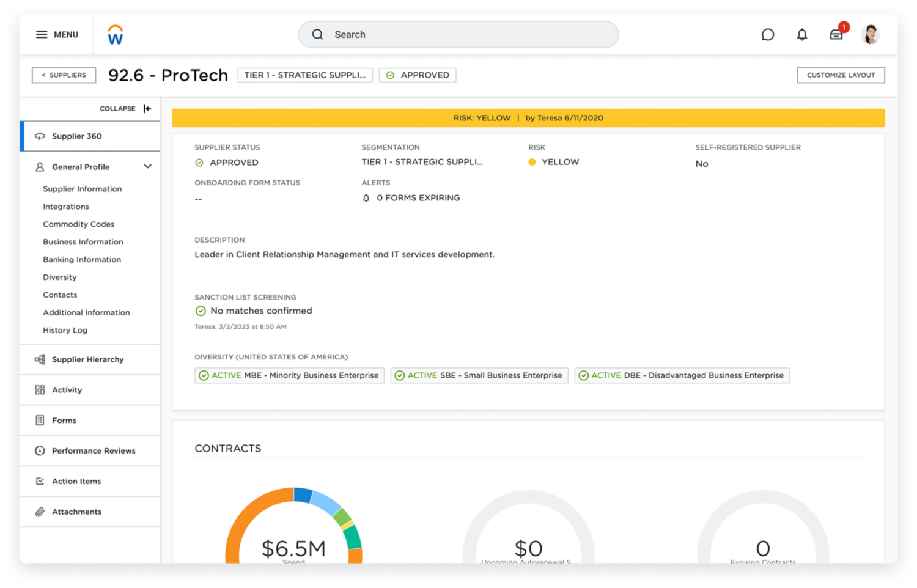917x588 pixels.
Task: Click the Supplier Hierarchy icon
Action: pos(40,359)
